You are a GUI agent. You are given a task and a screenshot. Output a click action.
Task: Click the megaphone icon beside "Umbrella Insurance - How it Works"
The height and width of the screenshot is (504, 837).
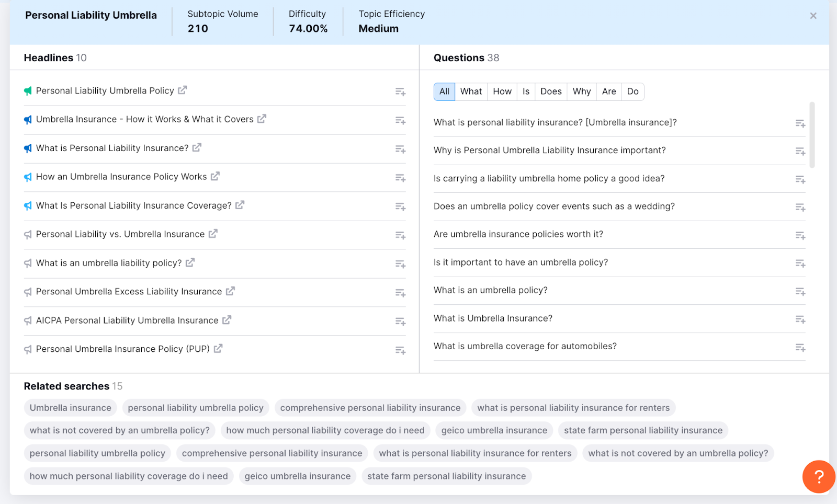click(x=27, y=119)
